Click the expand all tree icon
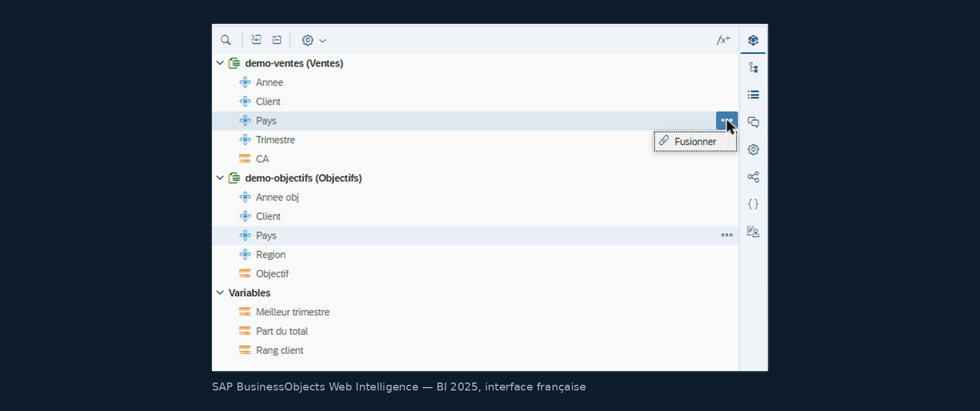The image size is (980, 411). coord(256,40)
